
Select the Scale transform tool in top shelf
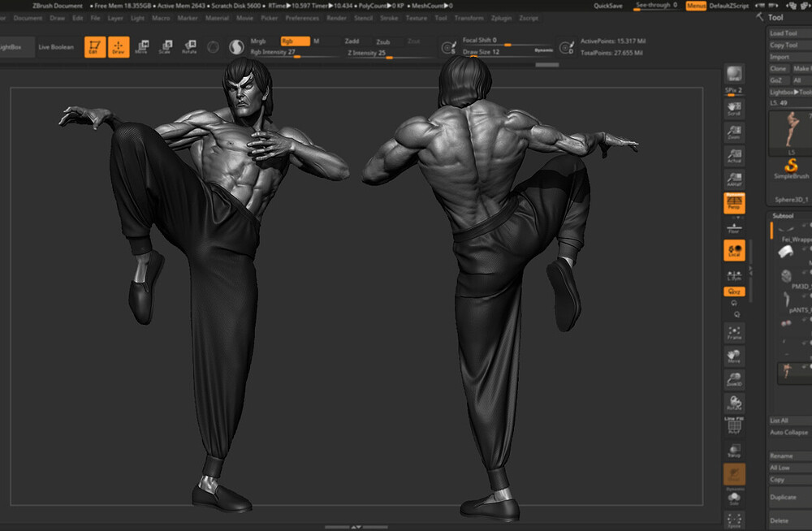point(165,47)
